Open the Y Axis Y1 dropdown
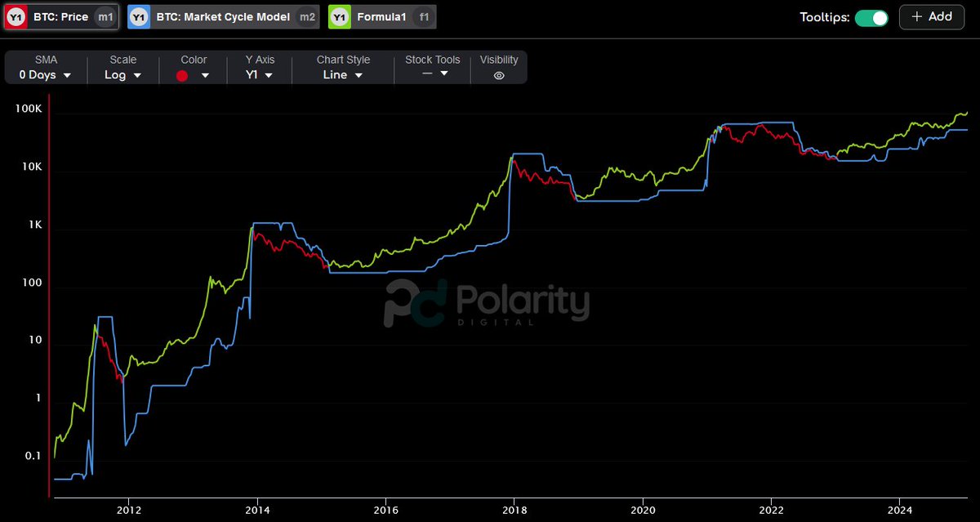Screen dimensions: 980x522 [261, 74]
